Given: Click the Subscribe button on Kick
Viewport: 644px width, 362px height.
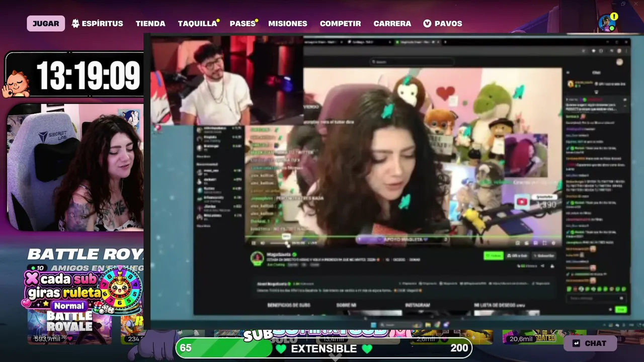Looking at the screenshot, I should pos(544,256).
